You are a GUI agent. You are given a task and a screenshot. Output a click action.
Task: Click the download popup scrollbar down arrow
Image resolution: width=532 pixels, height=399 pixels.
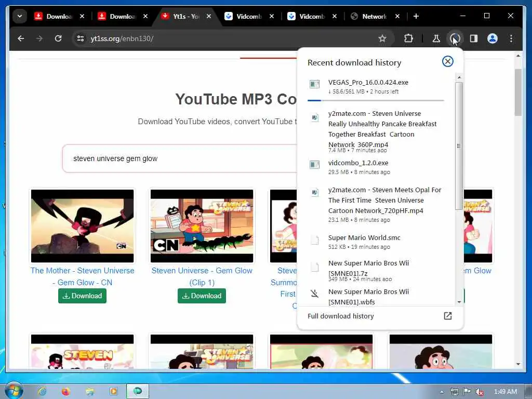pos(459,302)
